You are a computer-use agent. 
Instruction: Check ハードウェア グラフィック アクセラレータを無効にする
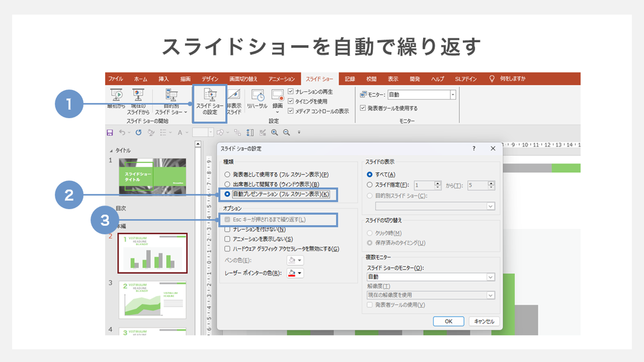coord(227,249)
